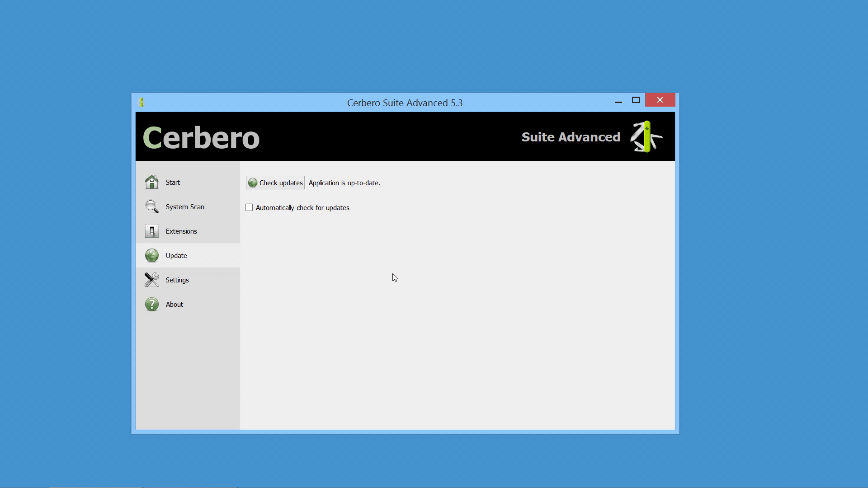Expand the System Scan options panel

(x=184, y=206)
